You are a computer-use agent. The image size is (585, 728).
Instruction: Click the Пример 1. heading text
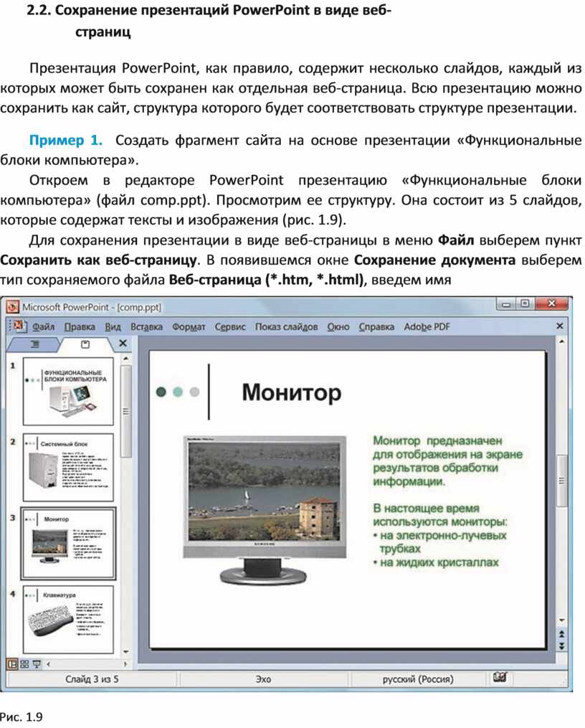point(66,140)
